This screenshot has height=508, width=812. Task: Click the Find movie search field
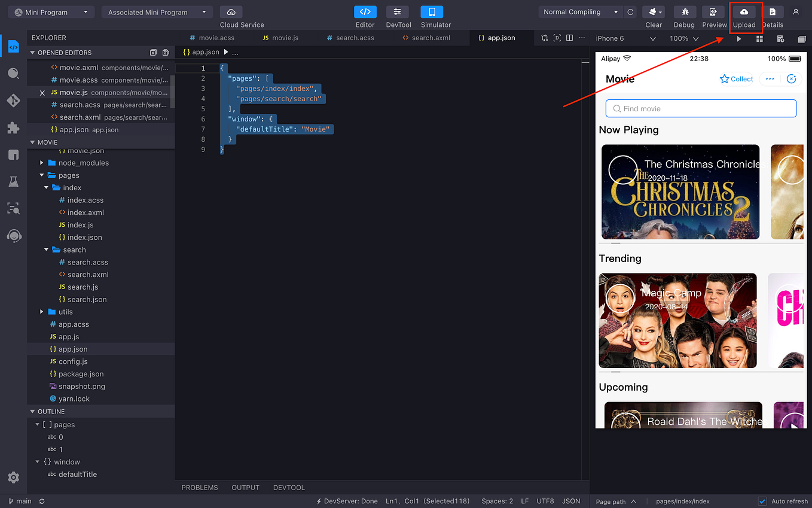(700, 108)
